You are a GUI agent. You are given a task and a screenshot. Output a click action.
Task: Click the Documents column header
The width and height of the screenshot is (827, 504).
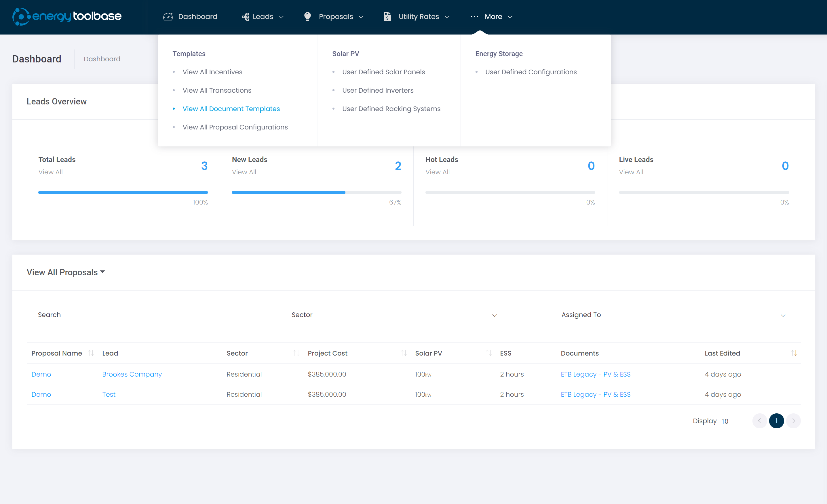580,353
